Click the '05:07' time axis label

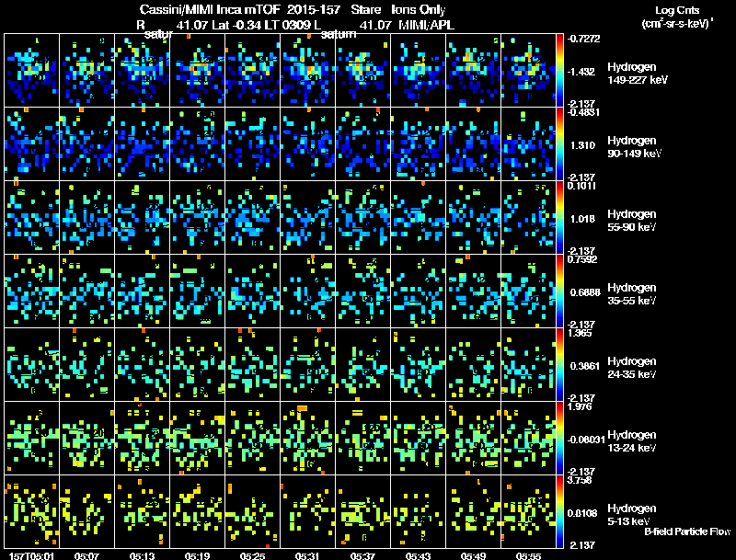pos(86,555)
